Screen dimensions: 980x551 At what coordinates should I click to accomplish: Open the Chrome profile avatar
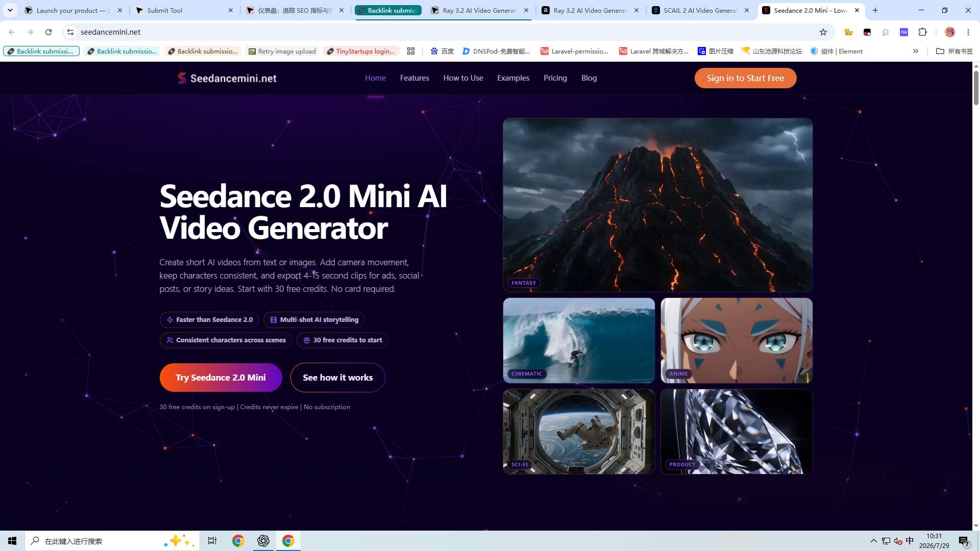tap(950, 32)
